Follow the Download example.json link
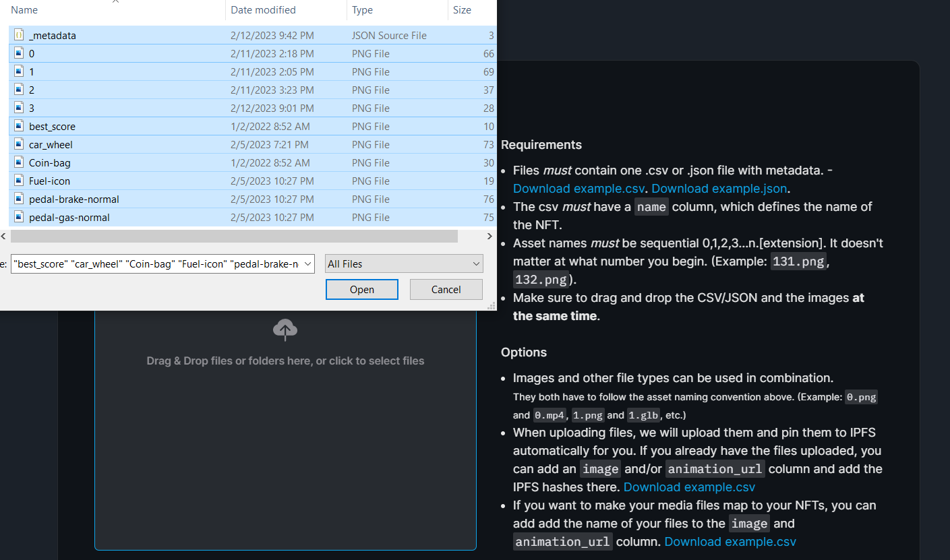Screen dimensions: 950x560 (x=719, y=189)
